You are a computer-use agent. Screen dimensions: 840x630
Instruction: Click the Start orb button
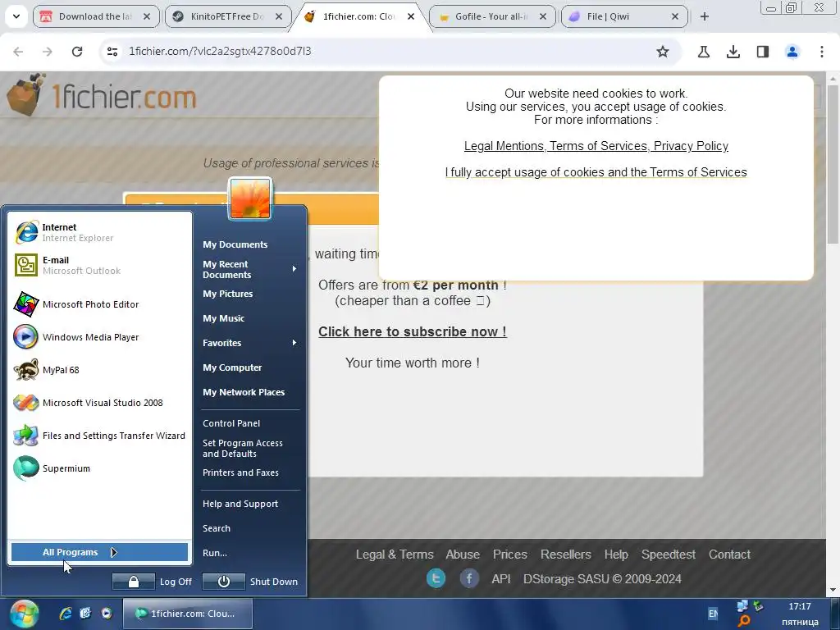(x=24, y=614)
